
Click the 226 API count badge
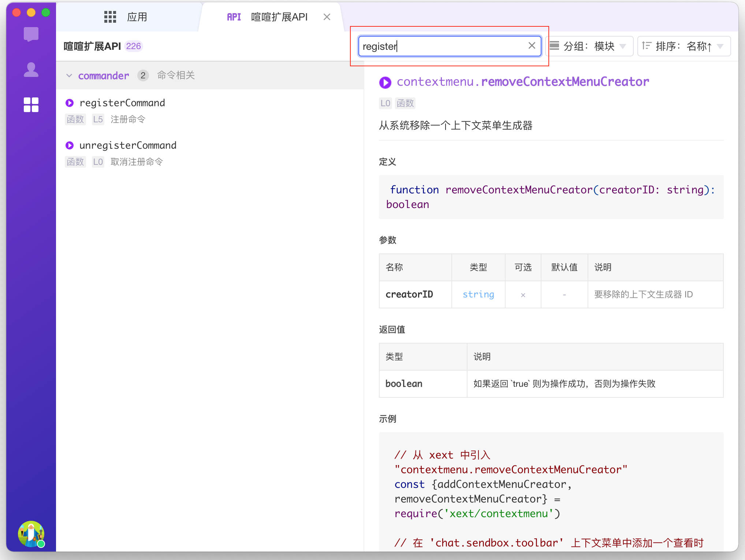point(134,46)
